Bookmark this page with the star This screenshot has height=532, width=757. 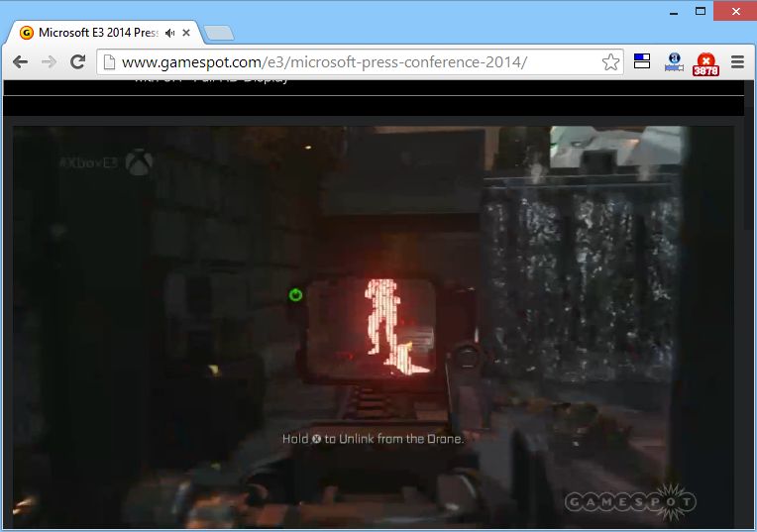[610, 62]
